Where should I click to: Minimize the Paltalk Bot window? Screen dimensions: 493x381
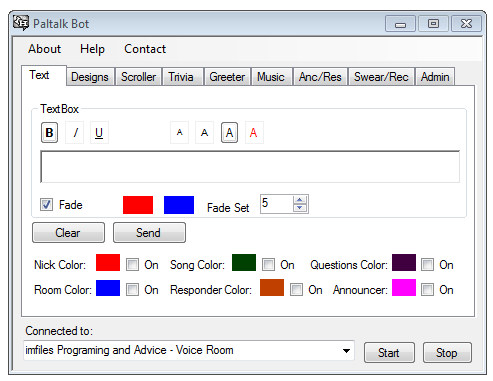click(x=400, y=24)
